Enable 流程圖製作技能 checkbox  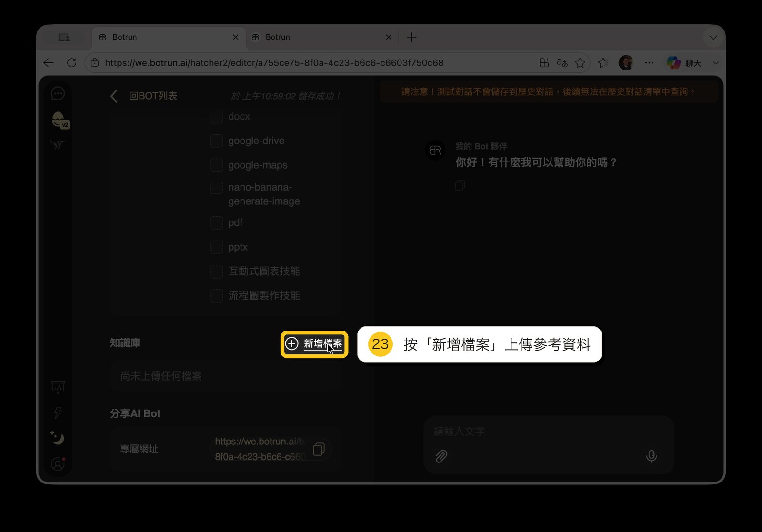pos(216,296)
